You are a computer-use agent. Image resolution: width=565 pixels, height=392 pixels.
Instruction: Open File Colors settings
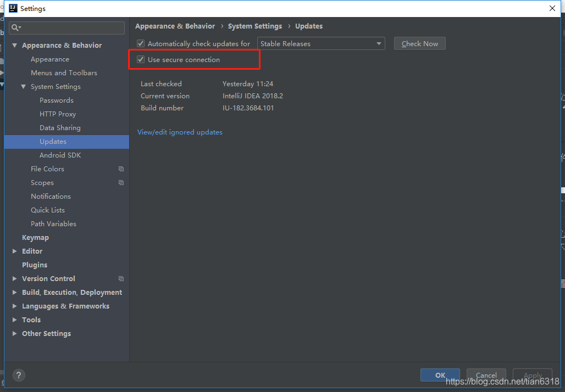point(47,169)
